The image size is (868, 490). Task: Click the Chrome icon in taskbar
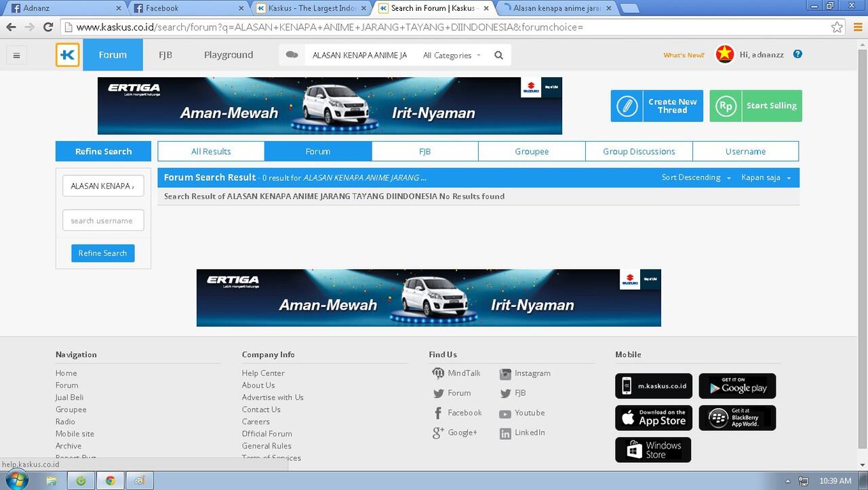coord(110,481)
